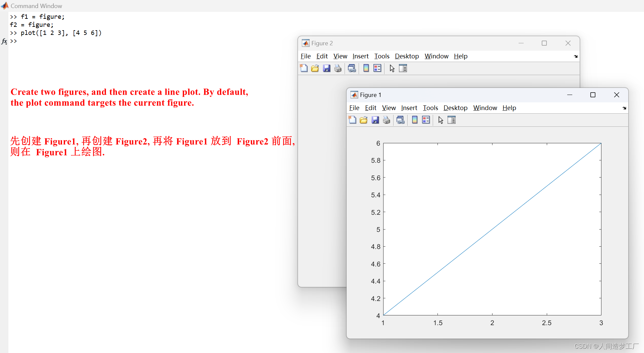Open Tools menu in Figure 2
Screen dimensions: 644x353
[382, 56]
